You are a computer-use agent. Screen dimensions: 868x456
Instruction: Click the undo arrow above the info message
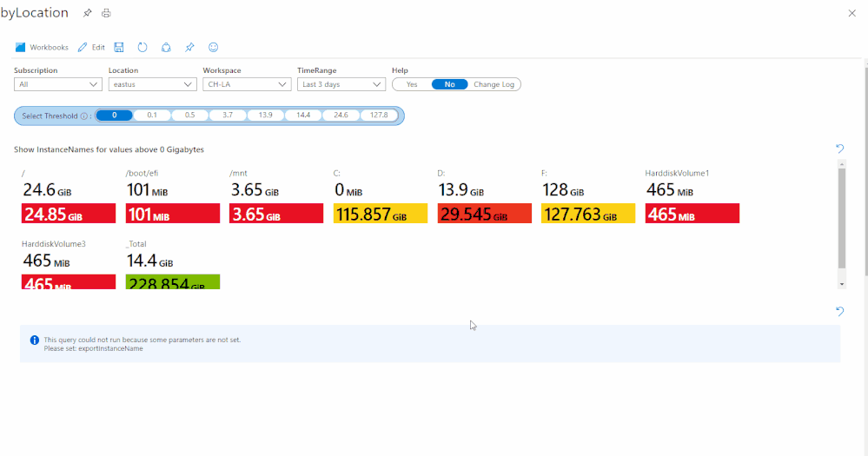[840, 311]
